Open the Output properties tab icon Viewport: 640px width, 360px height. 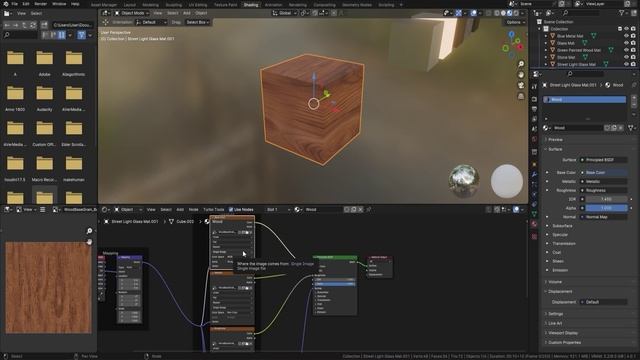coord(534,109)
